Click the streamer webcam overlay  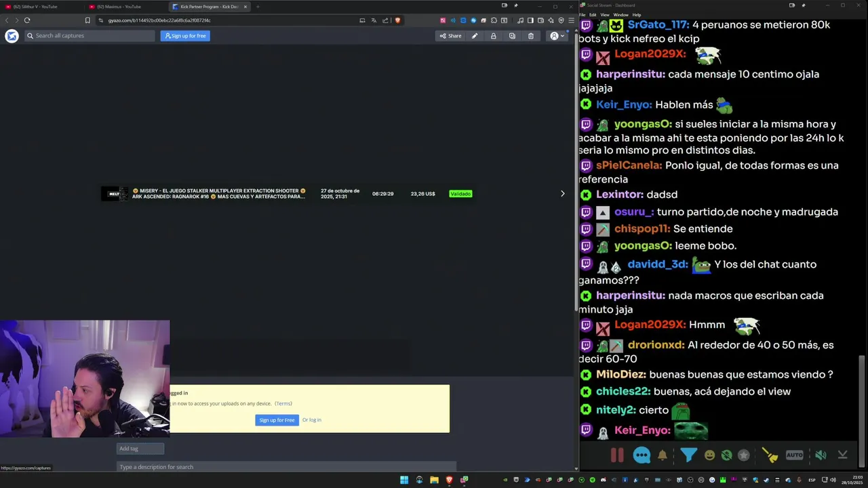pyautogui.click(x=85, y=378)
